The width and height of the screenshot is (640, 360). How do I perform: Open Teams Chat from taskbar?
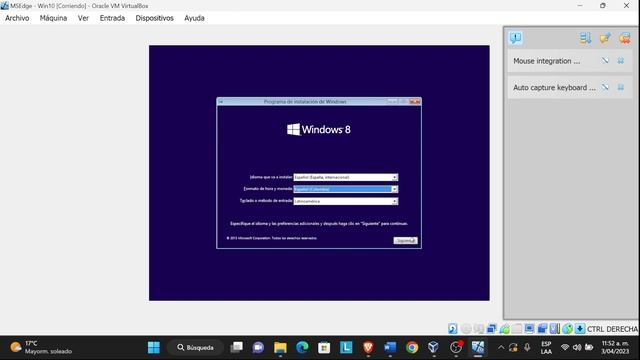[x=258, y=347]
